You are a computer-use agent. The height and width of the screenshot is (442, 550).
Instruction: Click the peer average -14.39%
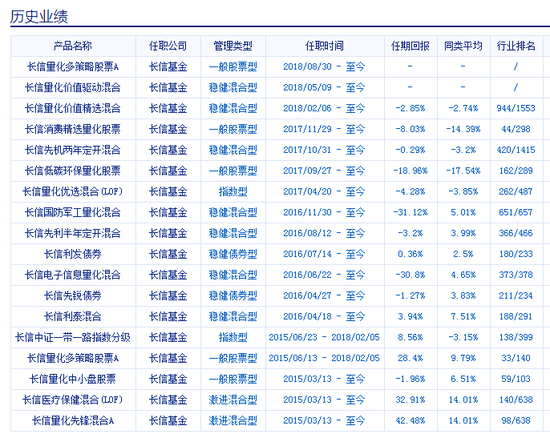463,129
